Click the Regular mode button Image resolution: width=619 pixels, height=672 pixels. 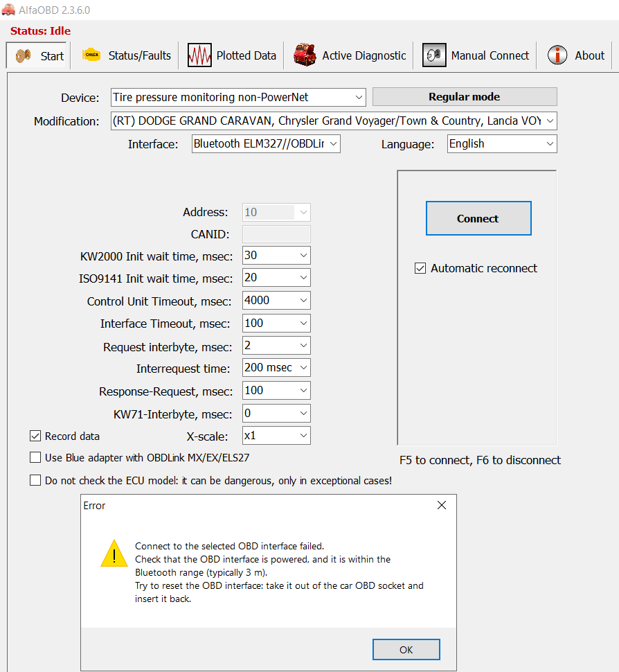click(x=464, y=97)
